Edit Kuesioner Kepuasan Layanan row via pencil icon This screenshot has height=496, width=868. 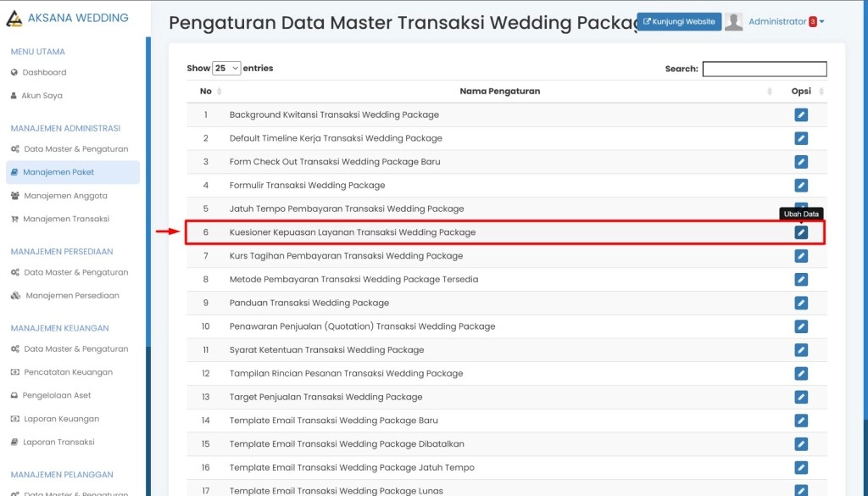point(801,232)
